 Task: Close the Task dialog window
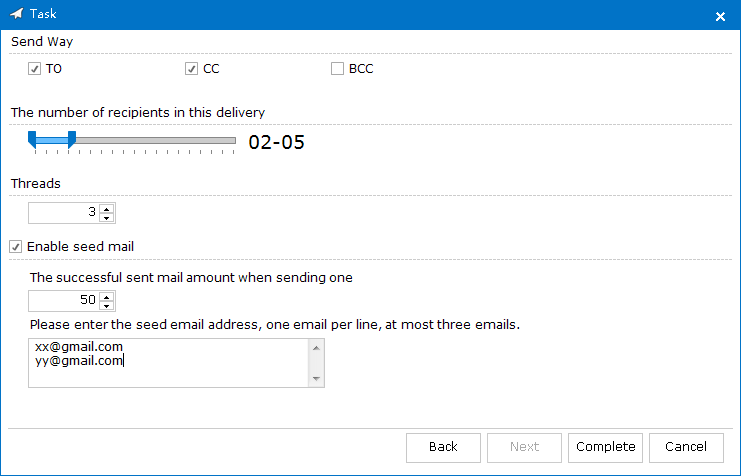tap(720, 17)
